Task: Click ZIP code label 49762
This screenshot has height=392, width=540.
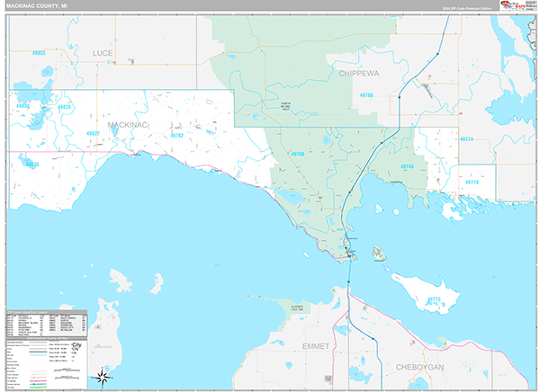Action: pyautogui.click(x=176, y=136)
